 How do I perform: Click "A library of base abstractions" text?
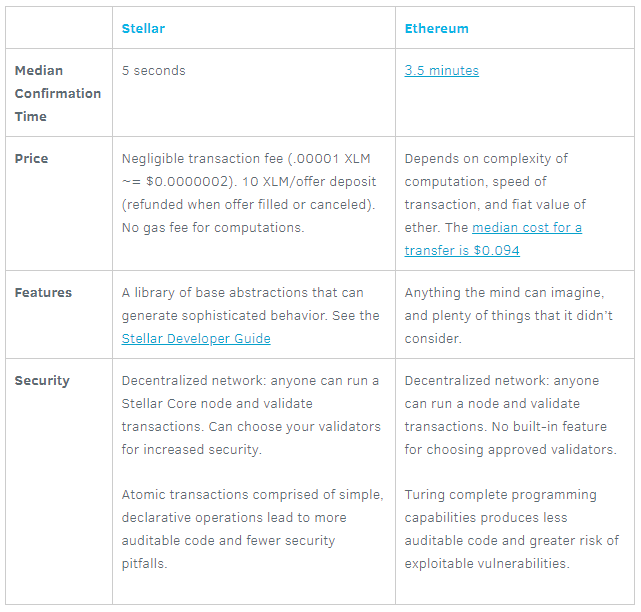(x=242, y=293)
